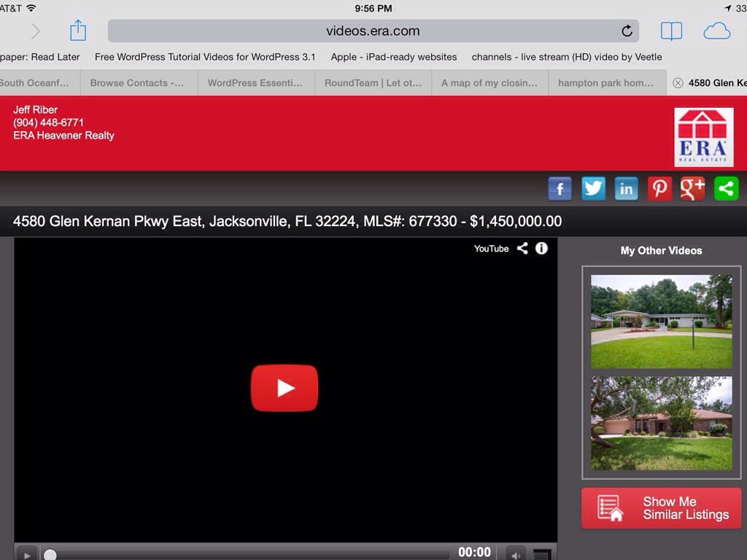
Task: Open video info icon
Action: pyautogui.click(x=541, y=249)
